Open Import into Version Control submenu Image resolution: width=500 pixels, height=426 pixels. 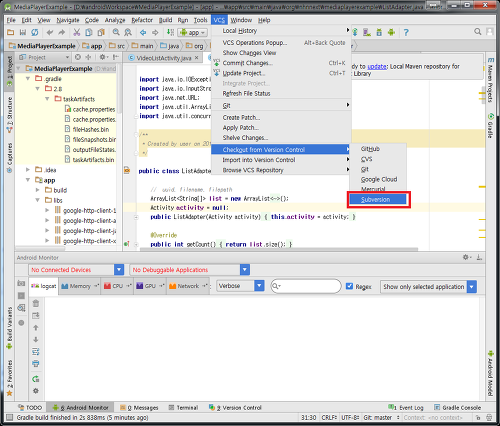(281, 160)
